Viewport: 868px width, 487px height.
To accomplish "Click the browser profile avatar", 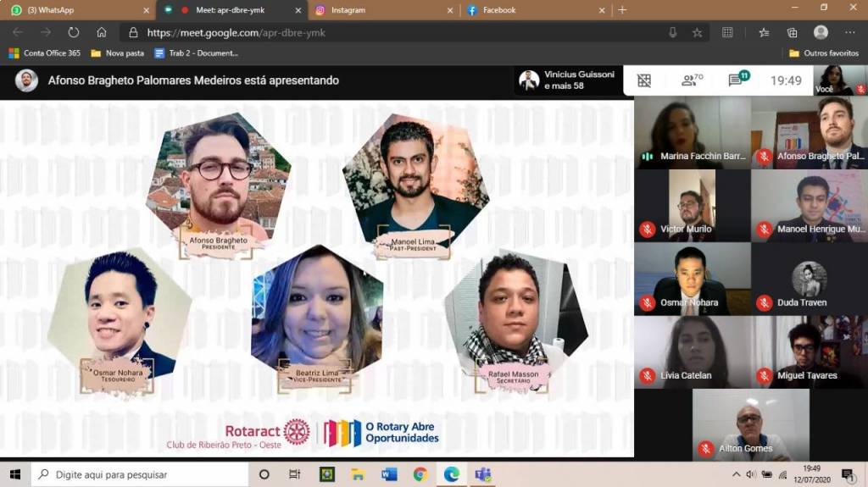I will [821, 32].
